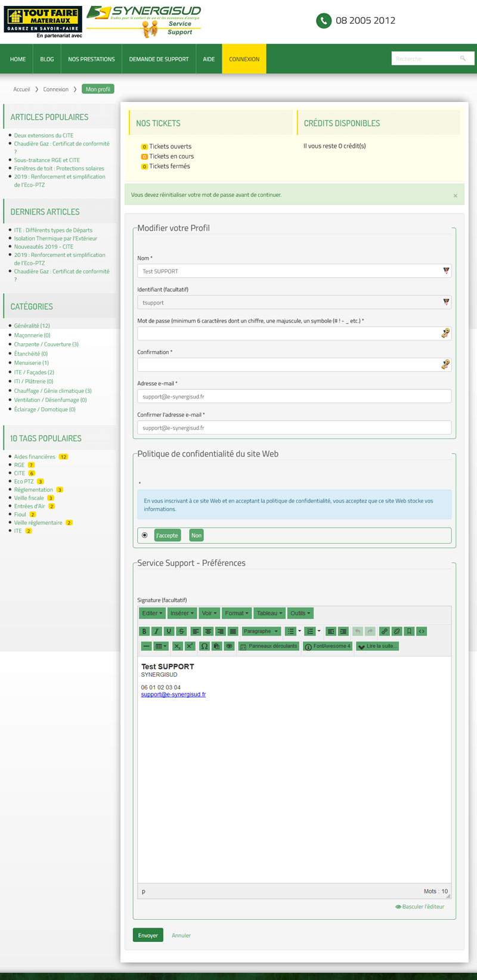Click FontAwesome 4 editor button

328,646
